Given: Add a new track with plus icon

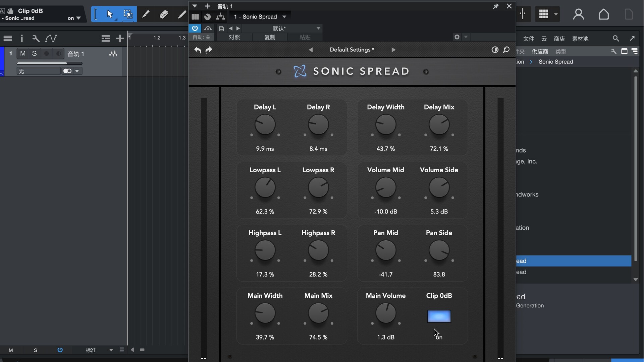Looking at the screenshot, I should tap(120, 39).
